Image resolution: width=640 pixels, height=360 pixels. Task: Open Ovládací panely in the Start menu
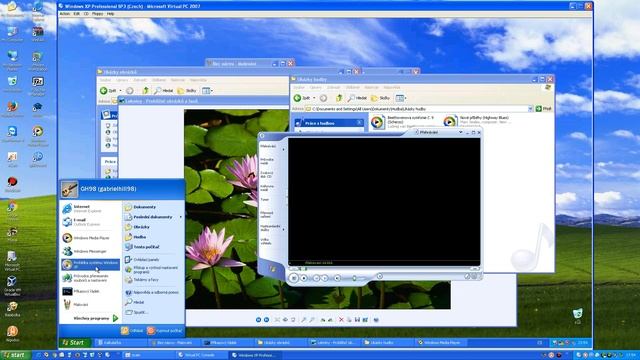point(153,260)
